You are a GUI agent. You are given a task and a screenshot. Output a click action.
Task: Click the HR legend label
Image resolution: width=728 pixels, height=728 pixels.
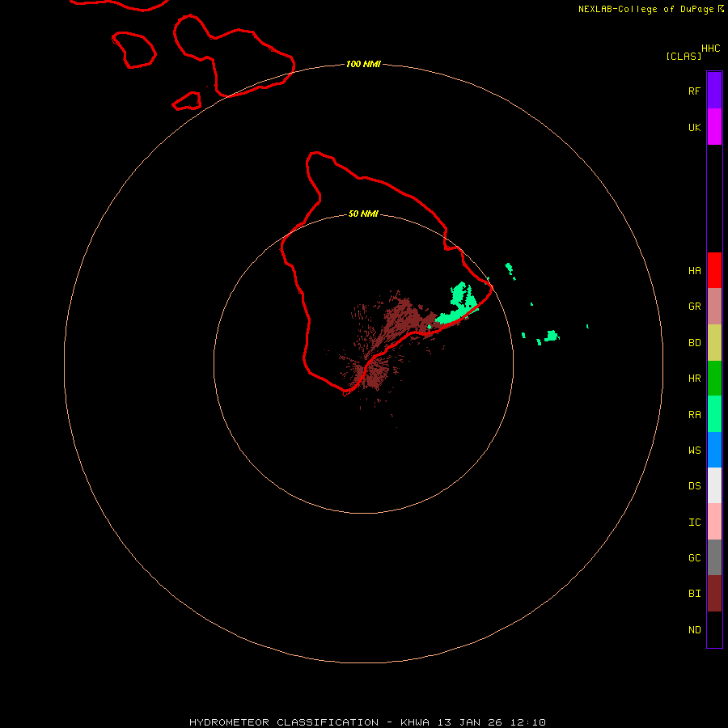694,379
